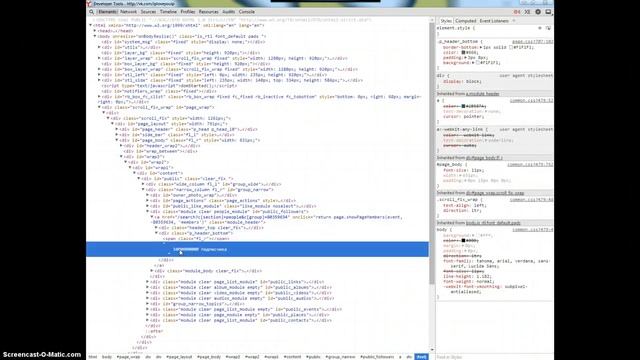The height and width of the screenshot is (360, 640).
Task: Expand the box_layer_wrap div node
Action: (x=99, y=69)
